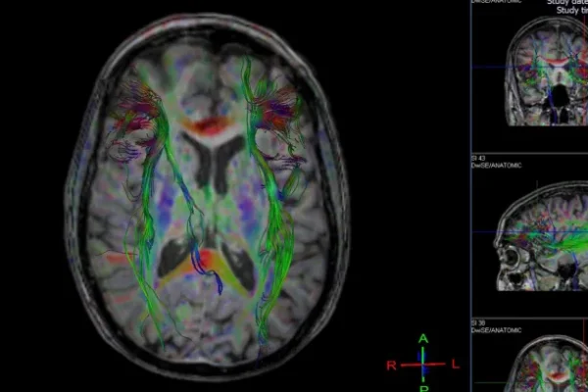Click the red 'R' right orientation label

pyautogui.click(x=391, y=365)
